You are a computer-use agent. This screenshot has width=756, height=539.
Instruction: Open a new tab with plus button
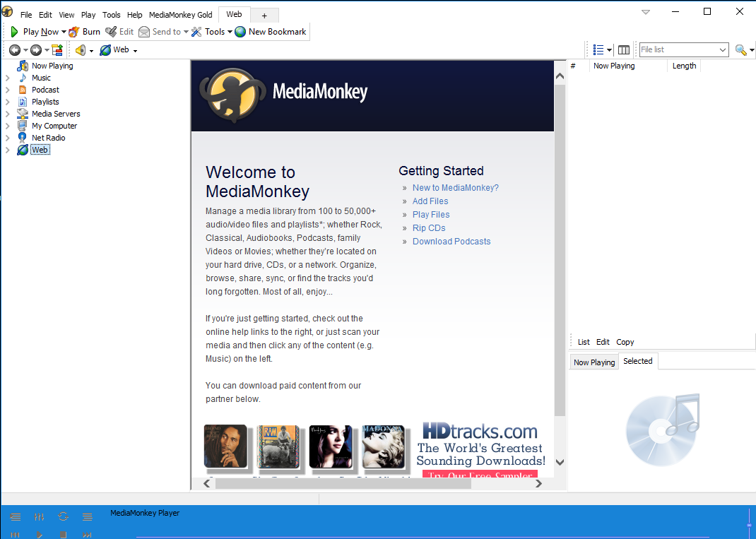[264, 16]
